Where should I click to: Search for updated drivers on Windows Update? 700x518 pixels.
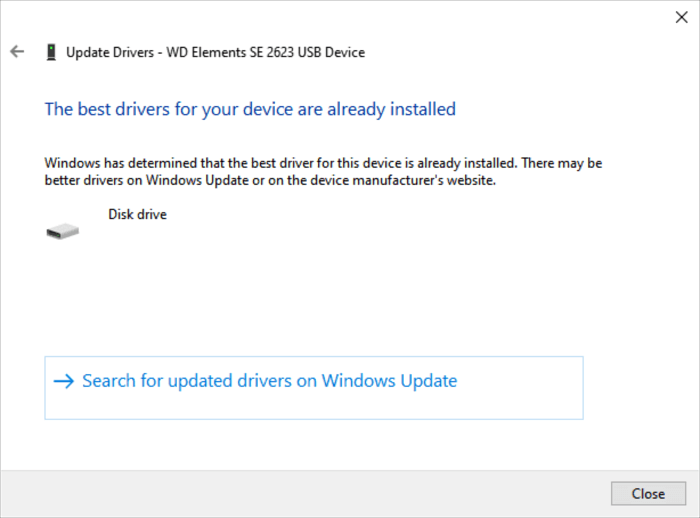(269, 381)
